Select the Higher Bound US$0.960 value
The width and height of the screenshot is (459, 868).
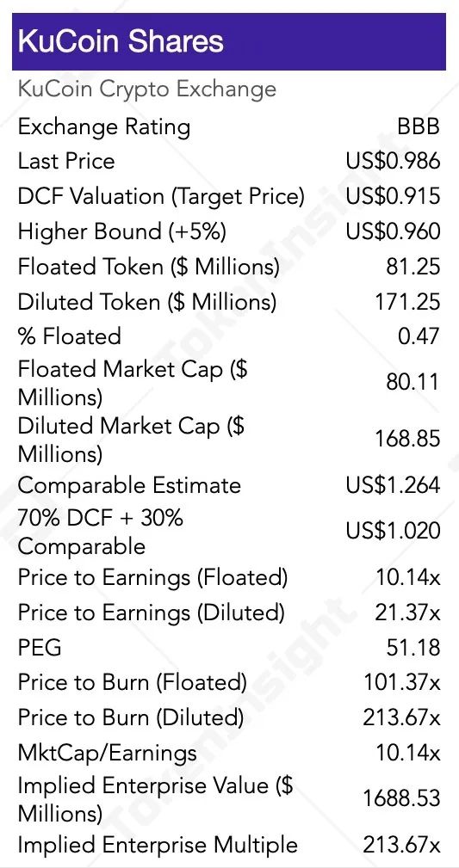pos(393,231)
